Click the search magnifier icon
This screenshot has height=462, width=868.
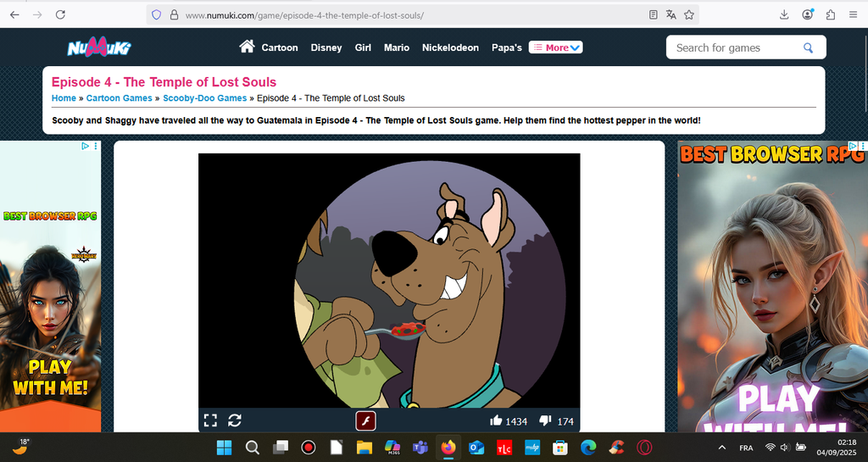pyautogui.click(x=809, y=47)
